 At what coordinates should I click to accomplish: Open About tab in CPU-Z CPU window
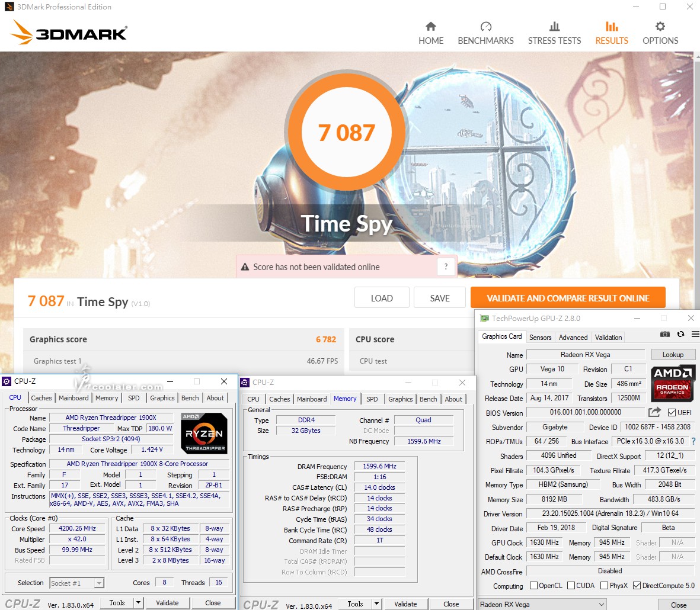[215, 398]
